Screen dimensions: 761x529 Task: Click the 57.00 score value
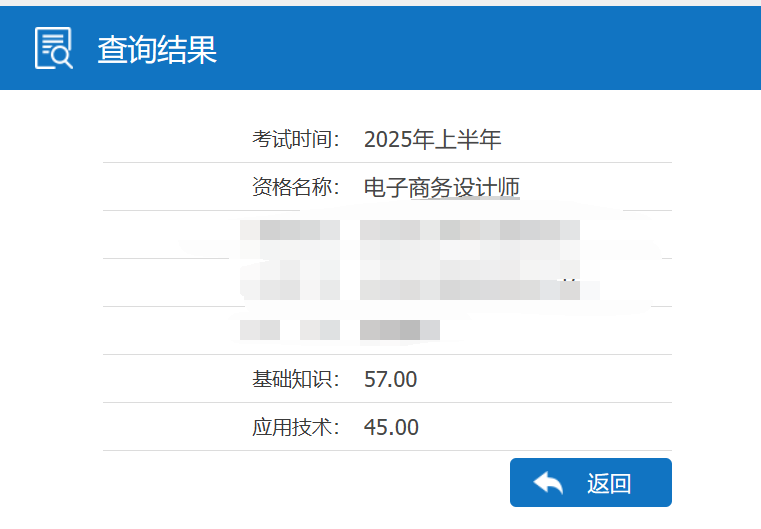[391, 379]
